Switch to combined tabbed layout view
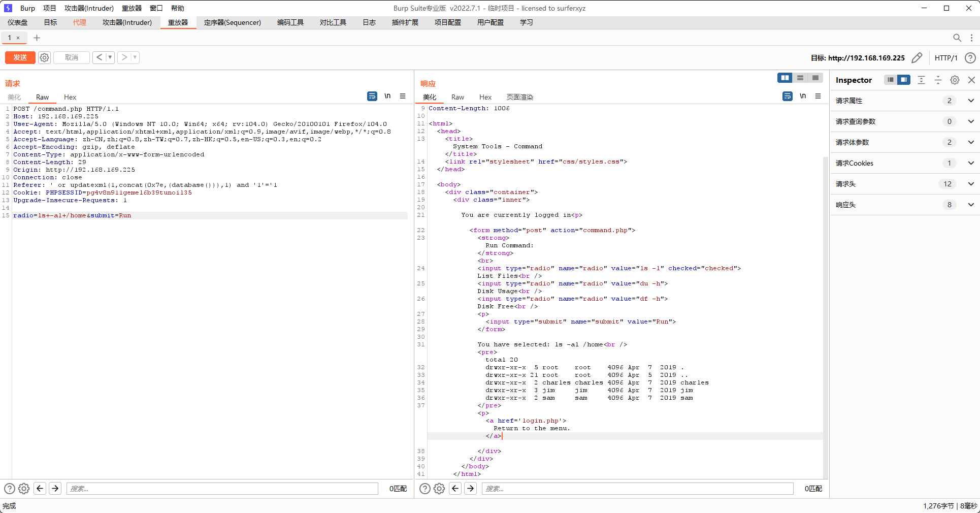 pyautogui.click(x=815, y=78)
